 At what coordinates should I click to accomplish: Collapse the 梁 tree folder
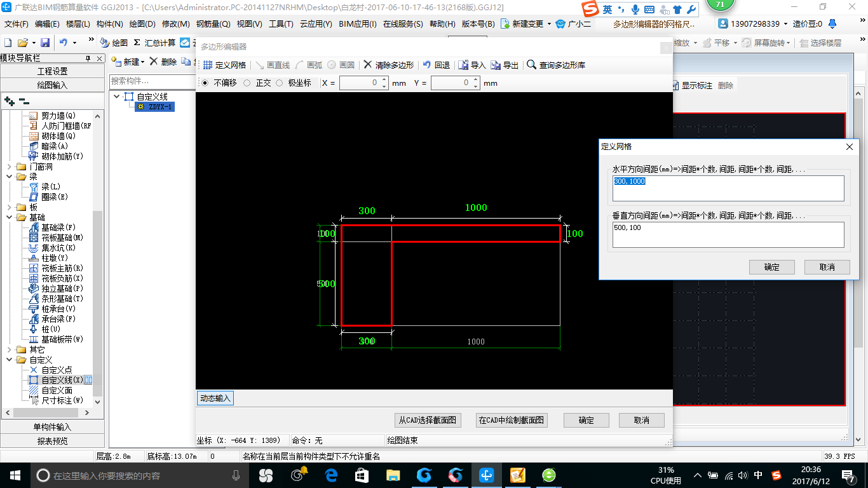pyautogui.click(x=10, y=177)
